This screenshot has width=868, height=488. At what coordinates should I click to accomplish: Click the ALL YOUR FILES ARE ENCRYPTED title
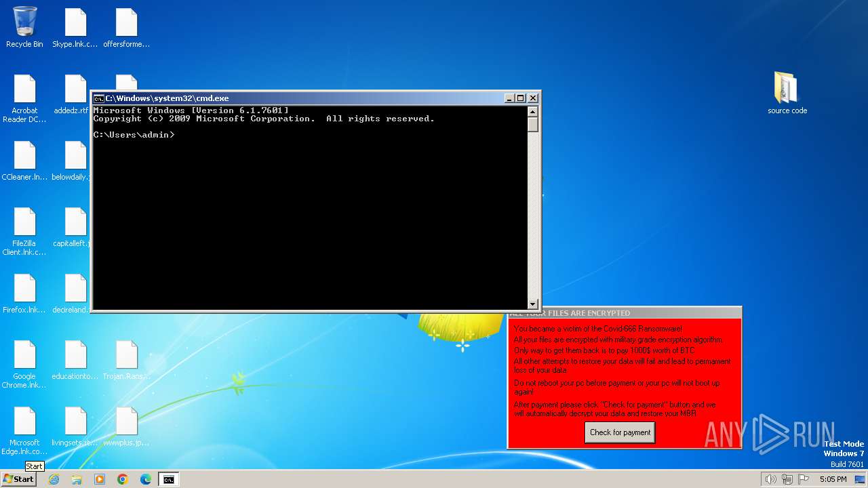click(x=570, y=313)
